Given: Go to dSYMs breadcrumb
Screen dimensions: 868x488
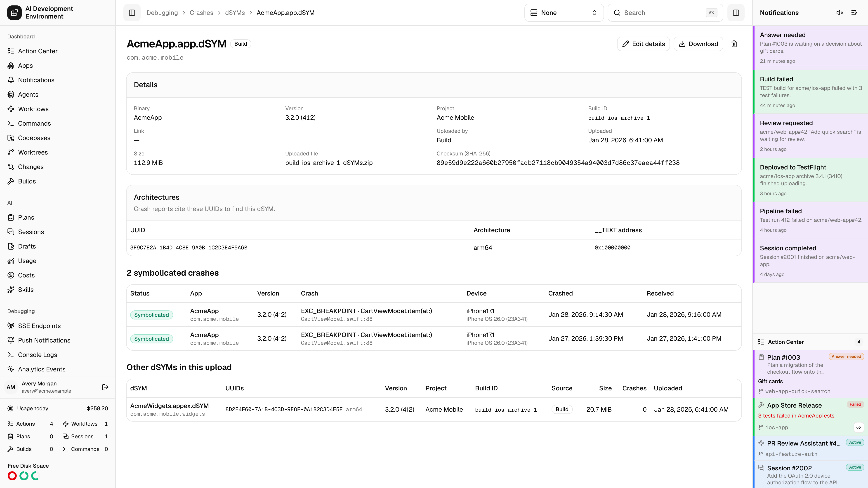Looking at the screenshot, I should tap(235, 12).
